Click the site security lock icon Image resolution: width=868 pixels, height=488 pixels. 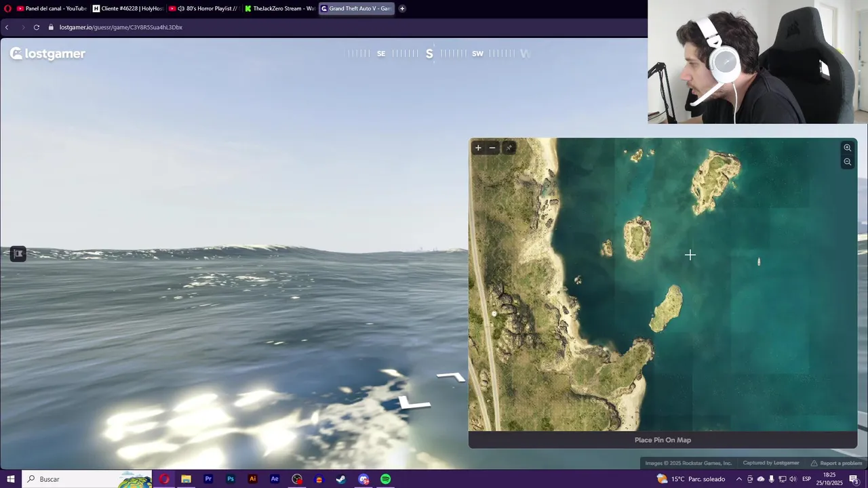click(52, 27)
